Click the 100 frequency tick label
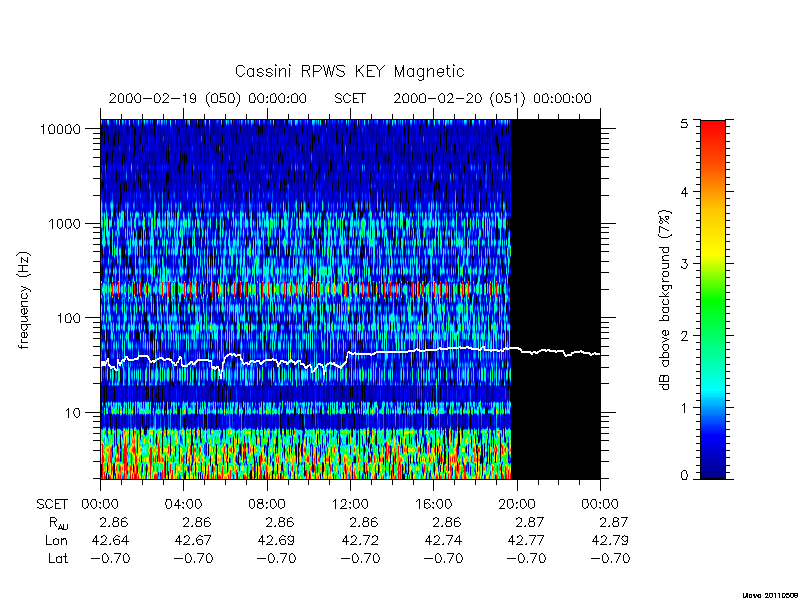 coord(69,318)
